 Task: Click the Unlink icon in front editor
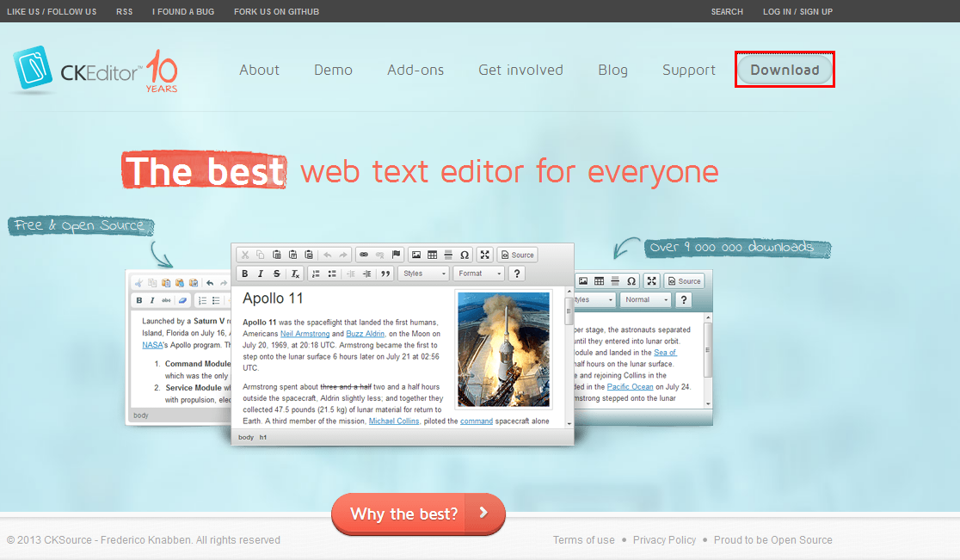point(379,255)
